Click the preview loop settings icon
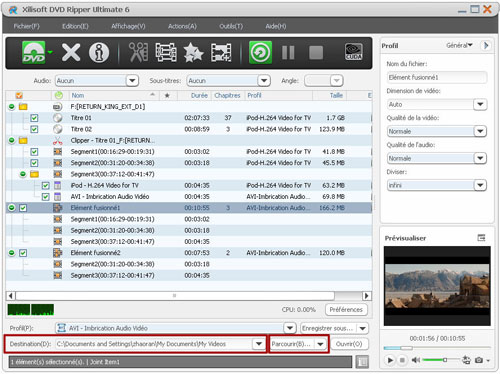Viewport: 500px width, 374px height. [466, 360]
